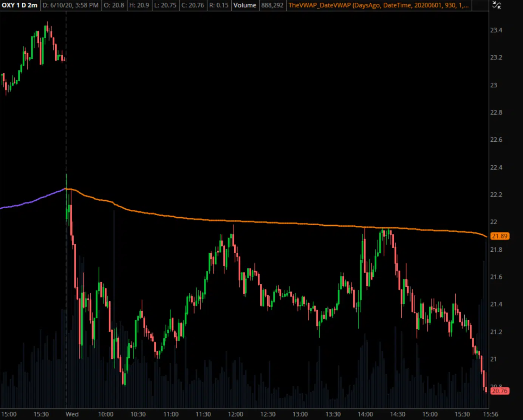
Task: Click the 23.2 price axis label
Action: click(x=496, y=57)
